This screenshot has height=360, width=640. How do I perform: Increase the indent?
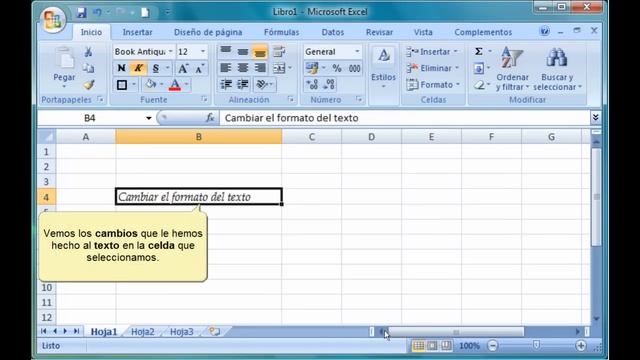243,84
